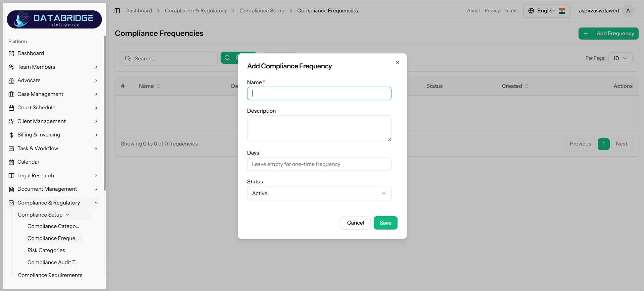
Task: Open the English language selector
Action: (x=546, y=11)
